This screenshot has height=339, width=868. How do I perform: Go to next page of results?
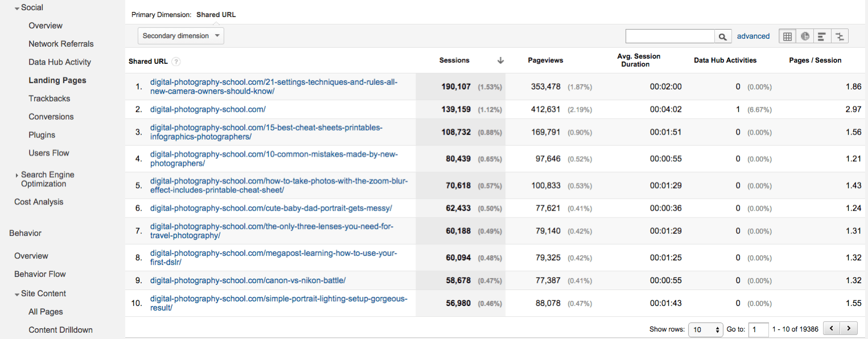(849, 329)
